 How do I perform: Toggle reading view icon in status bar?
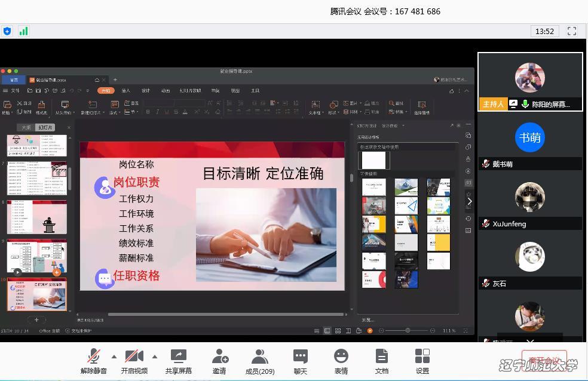coord(348,331)
